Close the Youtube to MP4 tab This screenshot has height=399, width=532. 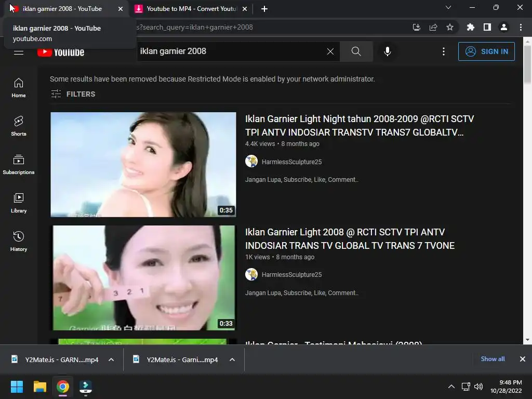pyautogui.click(x=245, y=9)
